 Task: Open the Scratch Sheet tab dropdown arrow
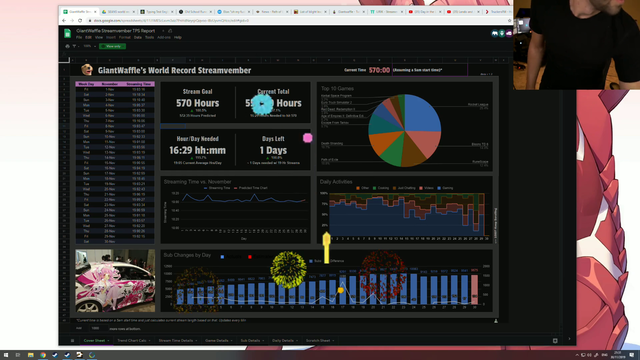tap(333, 340)
